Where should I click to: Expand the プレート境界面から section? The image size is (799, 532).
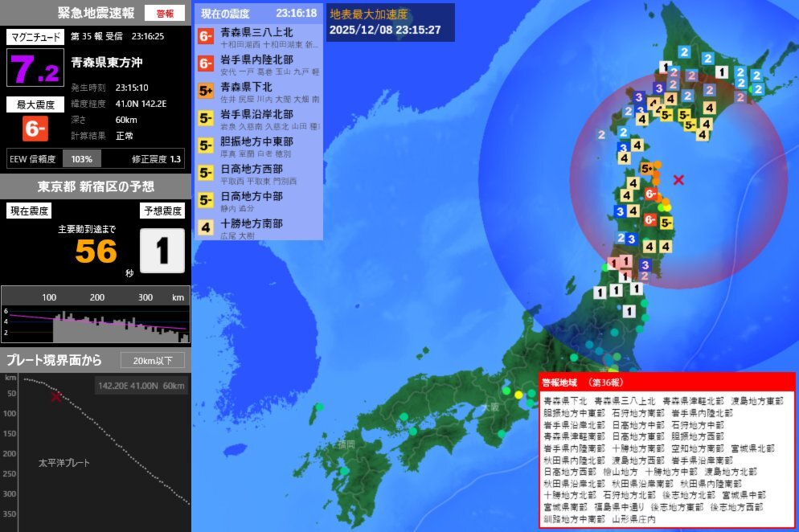click(56, 360)
